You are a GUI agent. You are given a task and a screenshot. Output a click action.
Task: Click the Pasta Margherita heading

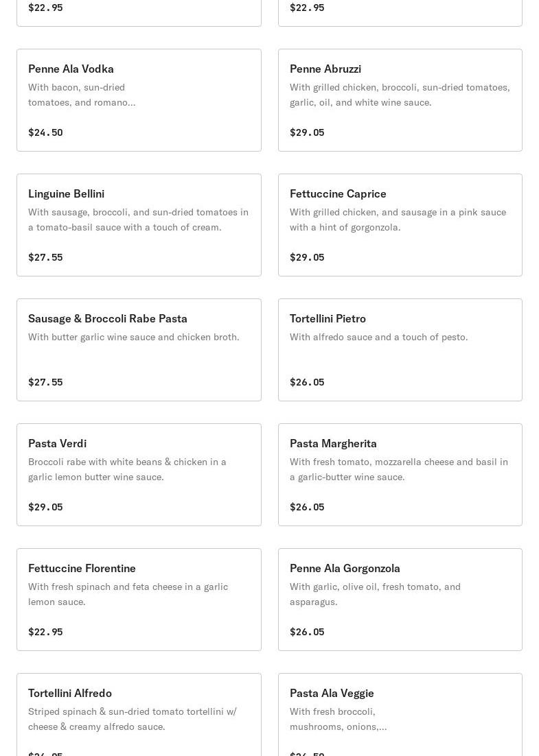point(333,443)
